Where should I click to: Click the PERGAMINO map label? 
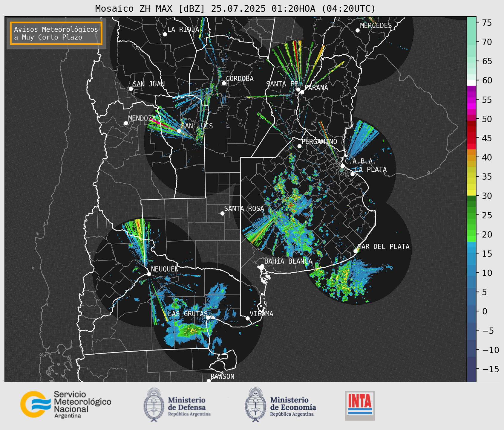319,141
